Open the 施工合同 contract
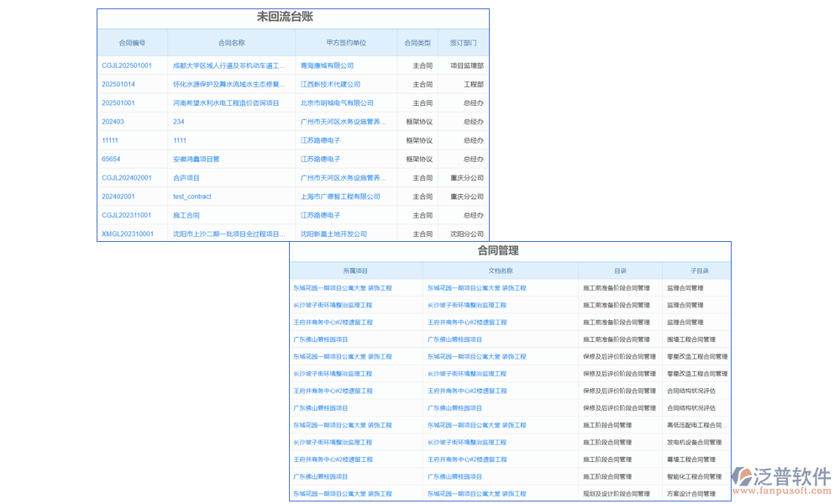 coord(186,215)
